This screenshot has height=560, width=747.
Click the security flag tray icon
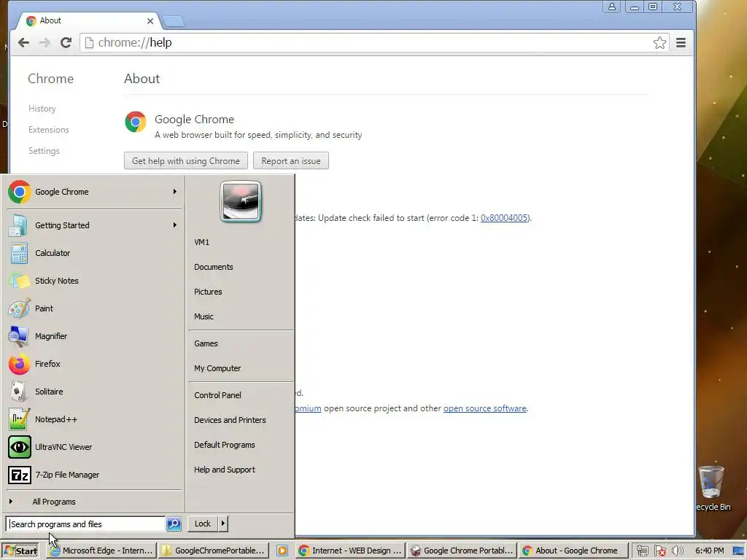659,551
